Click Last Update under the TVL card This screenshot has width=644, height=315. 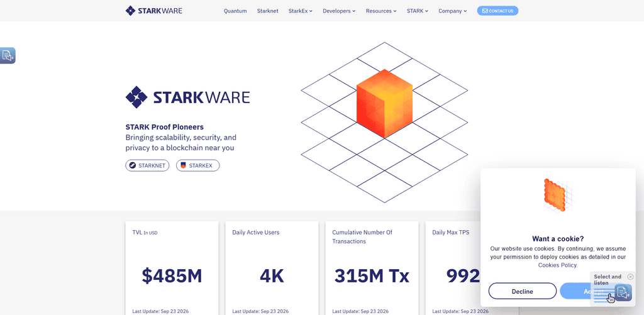(160, 311)
